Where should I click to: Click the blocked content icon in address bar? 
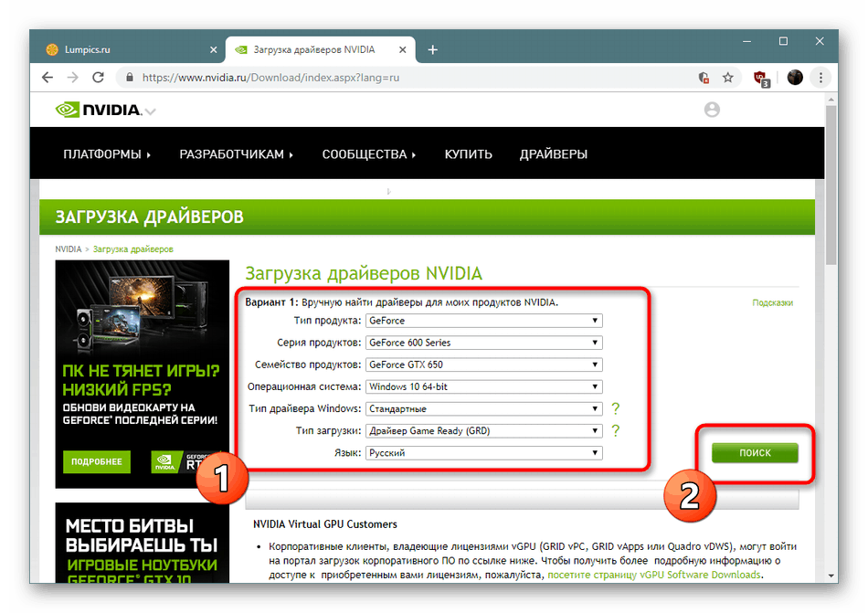tap(704, 78)
